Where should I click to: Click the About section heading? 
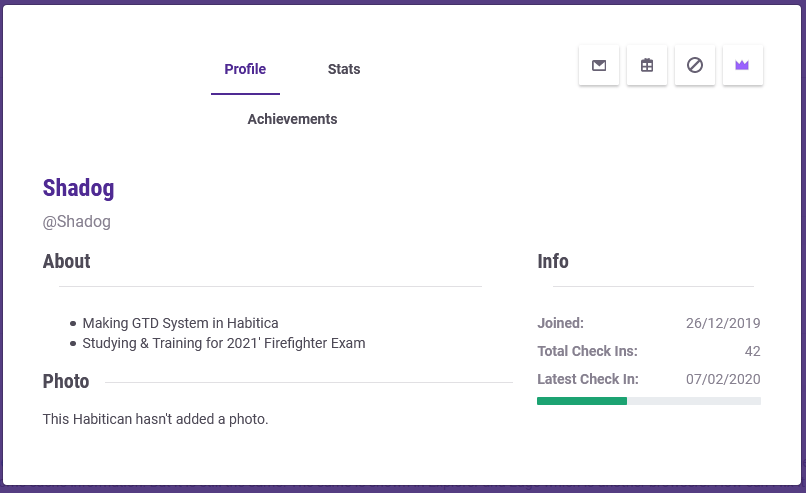(x=66, y=261)
